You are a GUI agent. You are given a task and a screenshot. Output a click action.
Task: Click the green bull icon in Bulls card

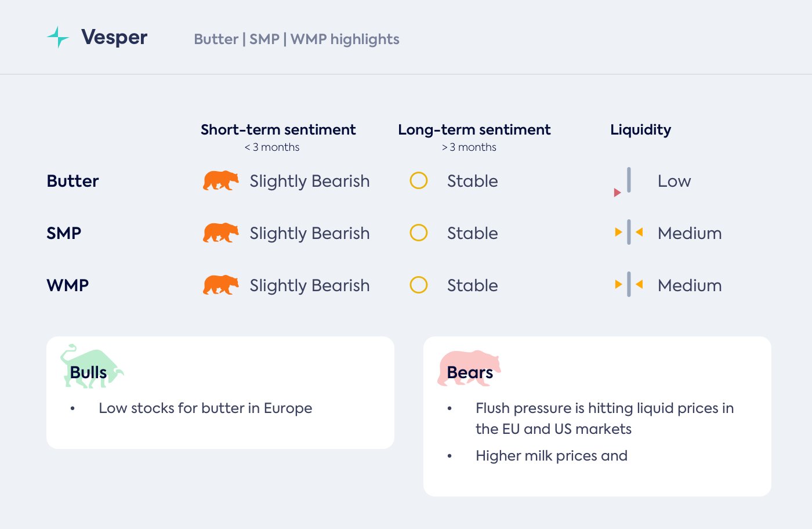(x=90, y=366)
